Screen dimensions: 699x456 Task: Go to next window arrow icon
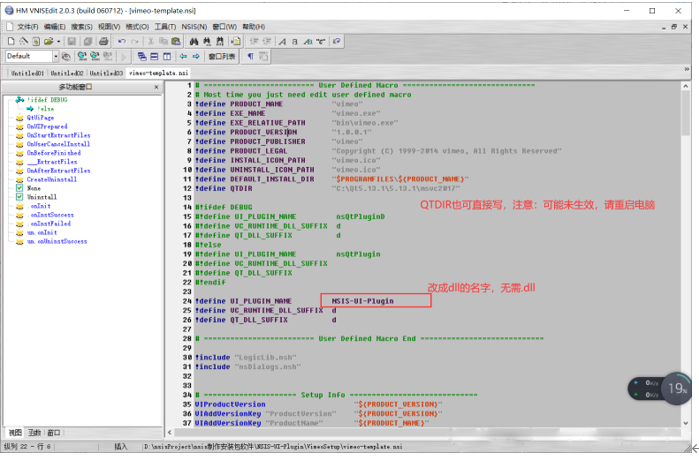pos(196,56)
